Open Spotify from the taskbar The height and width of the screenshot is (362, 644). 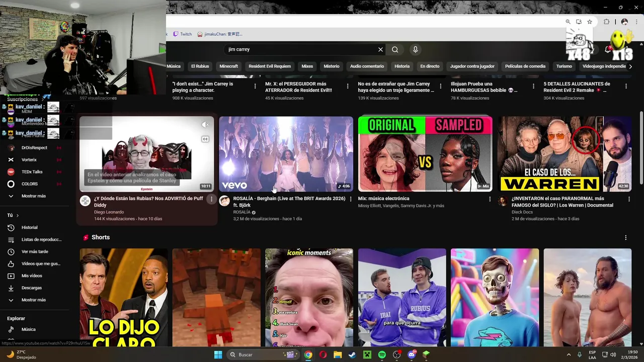(x=382, y=354)
